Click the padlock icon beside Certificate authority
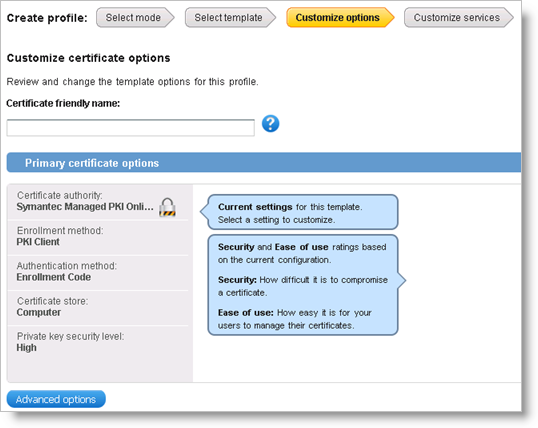538x428 pixels. point(167,207)
